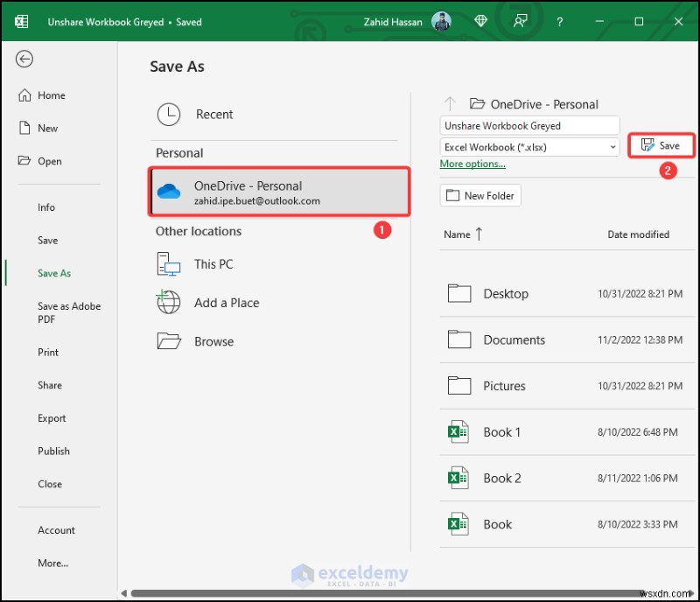The image size is (700, 602).
Task: Click the zahid.ipe.buet@outlook.com text
Action: tap(257, 201)
